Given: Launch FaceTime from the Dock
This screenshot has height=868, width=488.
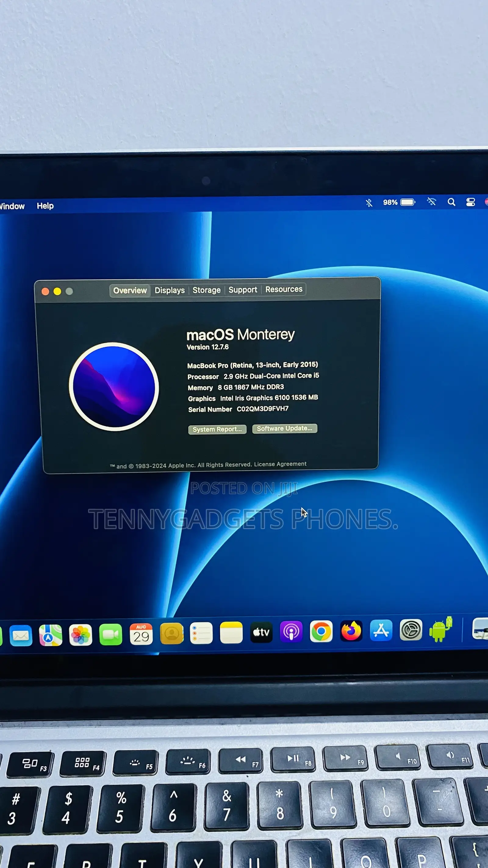Looking at the screenshot, I should [x=111, y=635].
